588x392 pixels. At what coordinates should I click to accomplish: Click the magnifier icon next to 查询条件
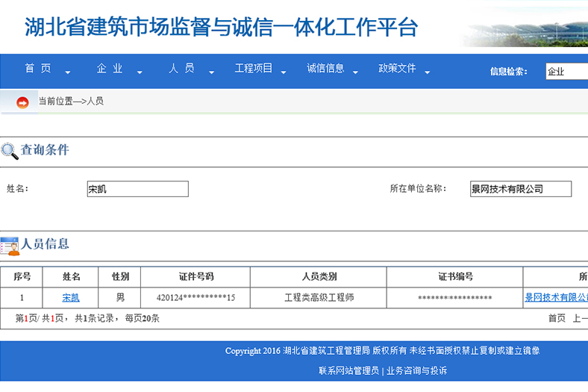click(x=10, y=151)
